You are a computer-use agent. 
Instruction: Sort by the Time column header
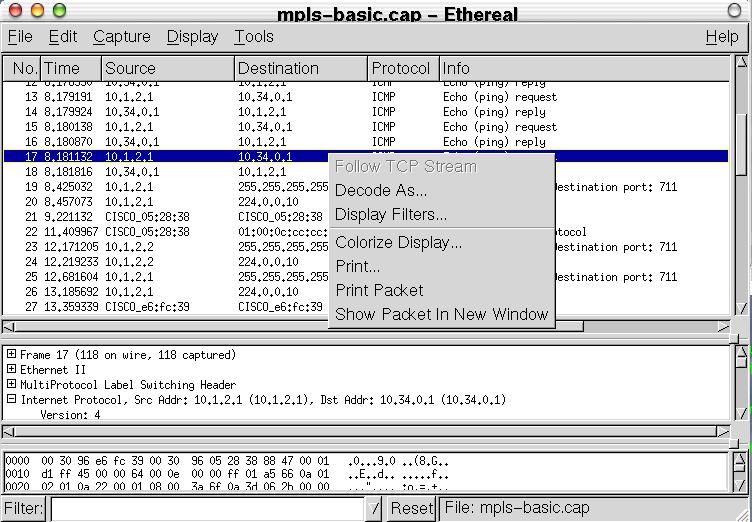point(71,69)
